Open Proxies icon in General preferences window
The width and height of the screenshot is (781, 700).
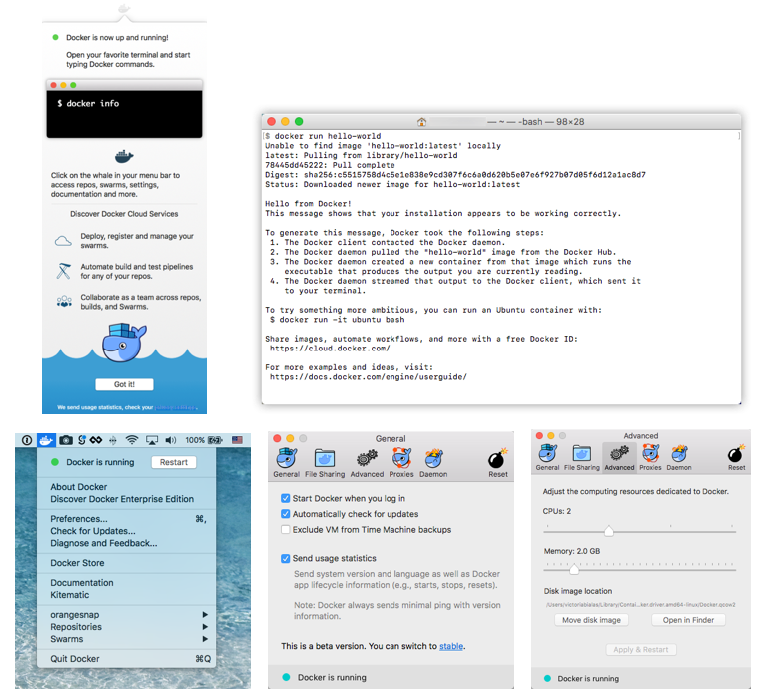[401, 463]
